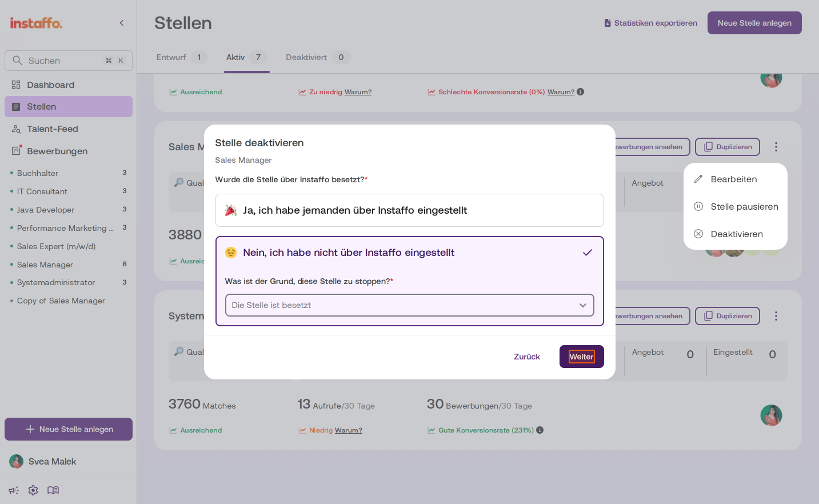
Task: Open the three-dot menu on Systemadministrator card
Action: click(776, 316)
